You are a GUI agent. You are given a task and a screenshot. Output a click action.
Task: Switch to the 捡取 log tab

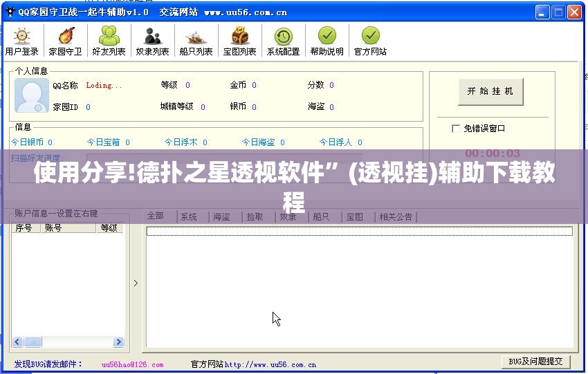tap(255, 216)
